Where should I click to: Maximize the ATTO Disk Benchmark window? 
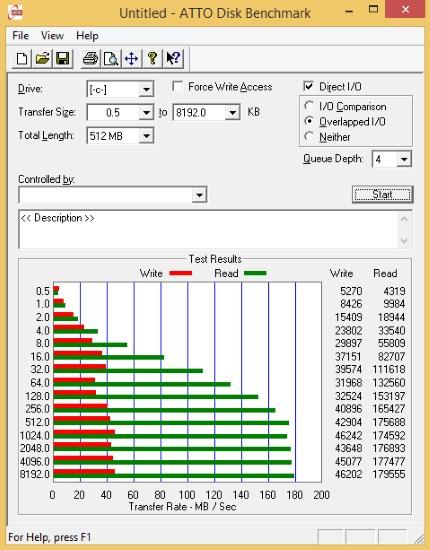tap(373, 10)
